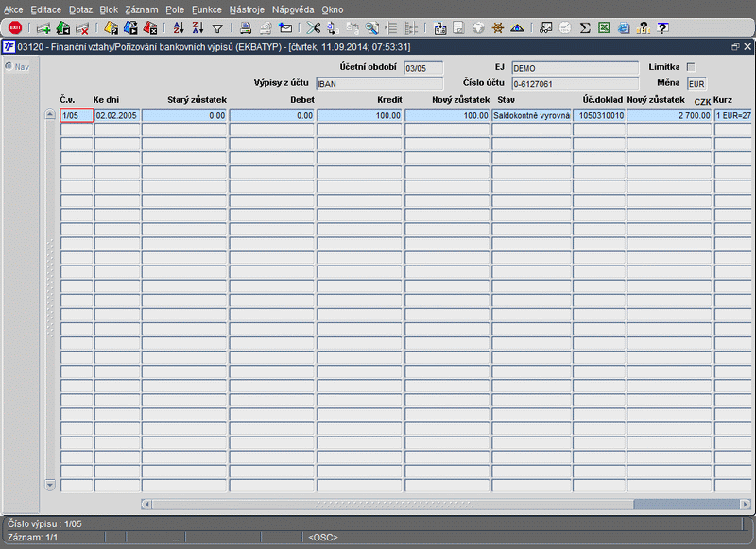The width and height of the screenshot is (756, 549).
Task: Click the Kurz cell 1 EUR=27
Action: (x=733, y=115)
